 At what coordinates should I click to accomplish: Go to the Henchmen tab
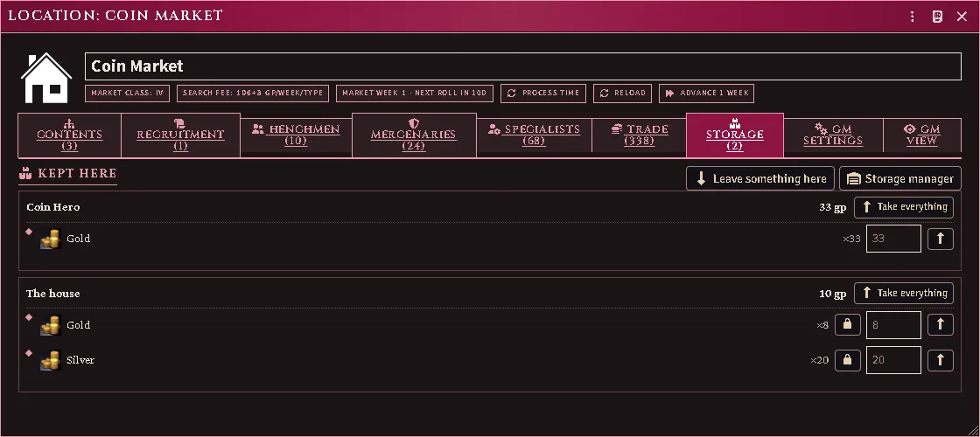point(297,135)
